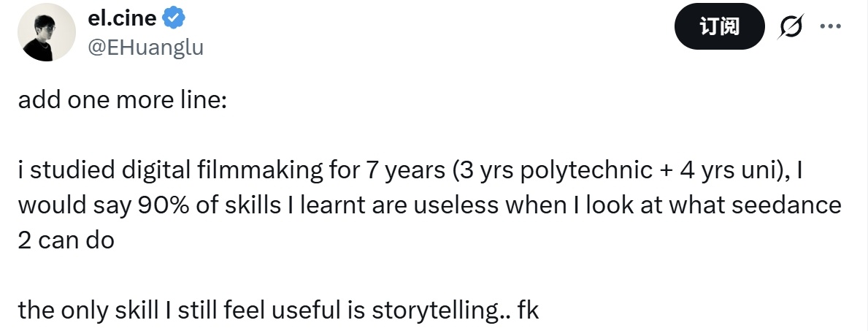This screenshot has height=331, width=868.
Task: Open the three-dot more options menu
Action: pos(831,27)
